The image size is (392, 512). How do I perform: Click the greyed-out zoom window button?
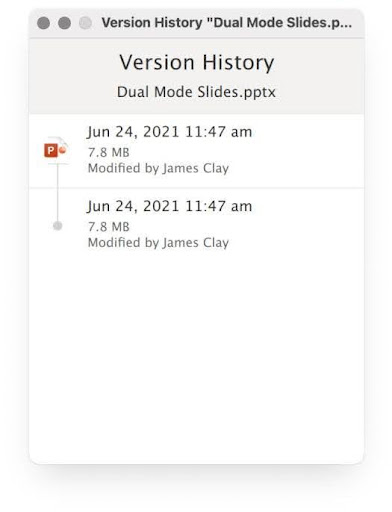pyautogui.click(x=85, y=23)
